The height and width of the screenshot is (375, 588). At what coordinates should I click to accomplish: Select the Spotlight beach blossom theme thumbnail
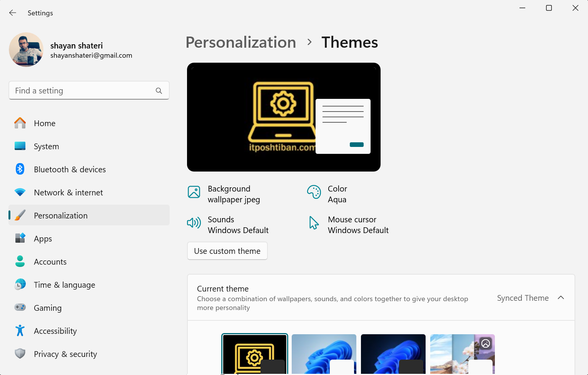[x=463, y=354]
